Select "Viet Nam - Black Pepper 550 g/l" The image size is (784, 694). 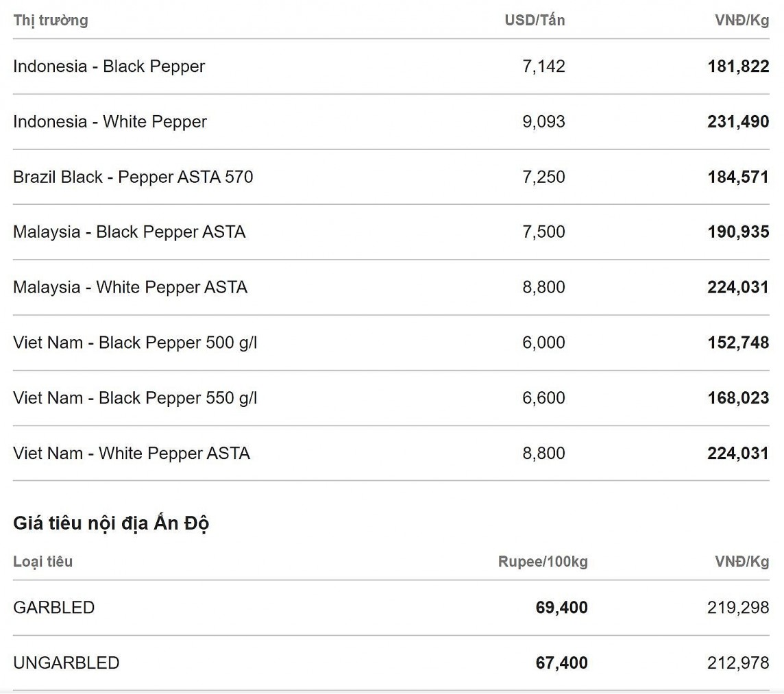pos(135,398)
